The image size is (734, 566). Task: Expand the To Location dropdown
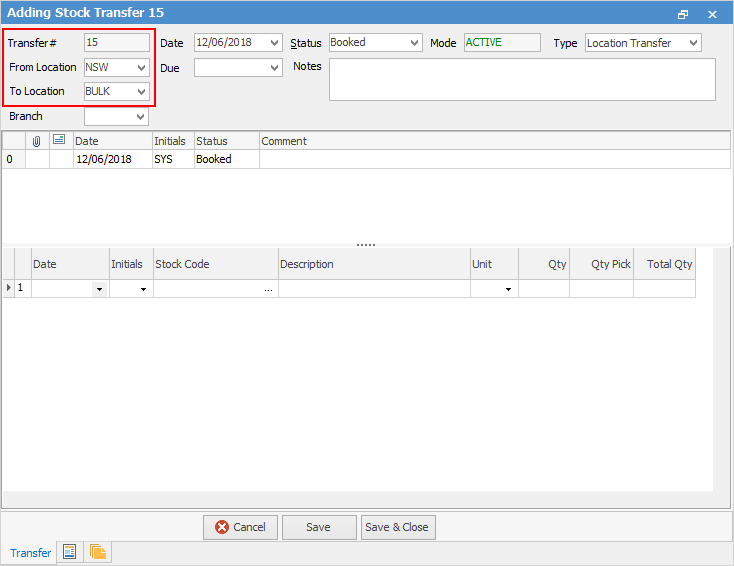click(x=141, y=92)
